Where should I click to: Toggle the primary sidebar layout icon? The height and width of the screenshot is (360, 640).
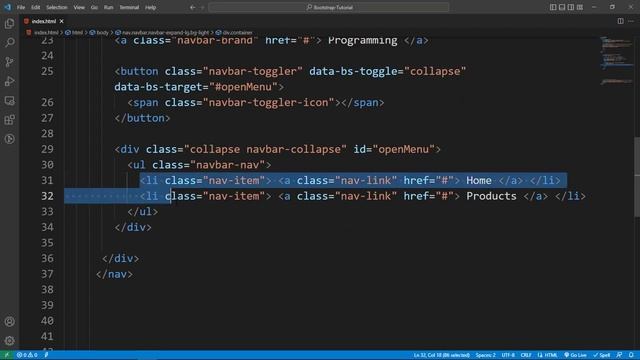[x=553, y=7]
